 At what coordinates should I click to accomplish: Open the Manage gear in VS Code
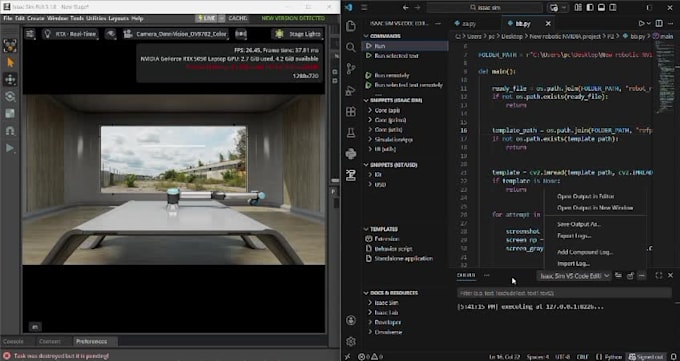click(x=351, y=341)
